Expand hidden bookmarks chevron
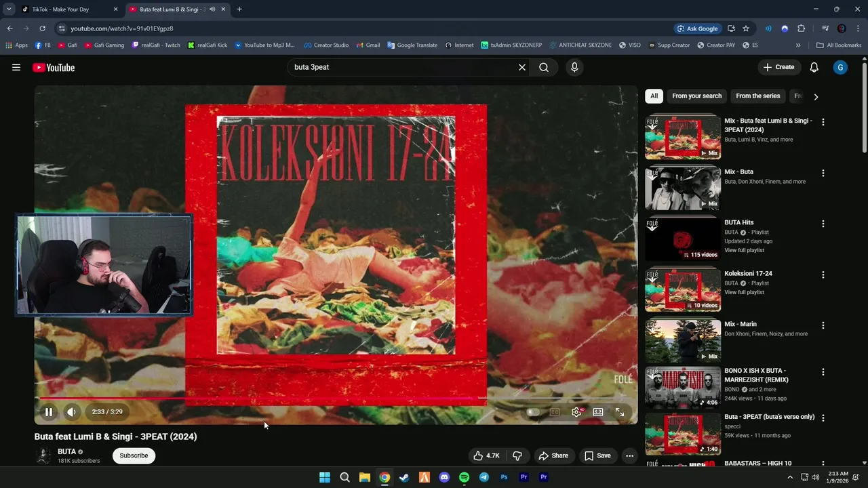Viewport: 868px width, 488px height. pyautogui.click(x=798, y=45)
